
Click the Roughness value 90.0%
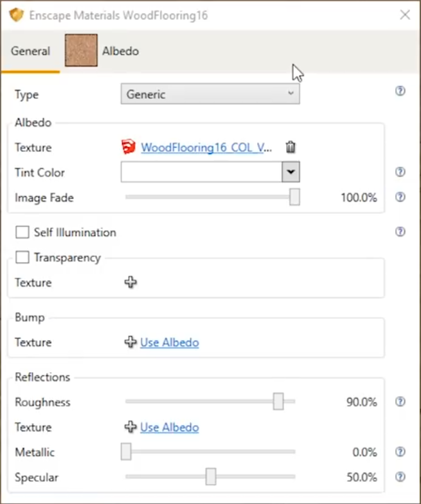361,402
